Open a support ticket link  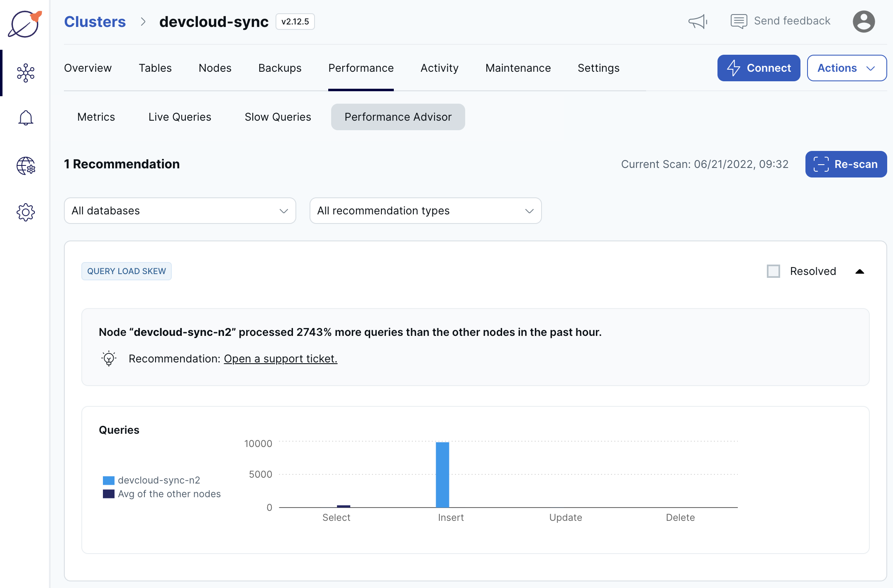(281, 359)
